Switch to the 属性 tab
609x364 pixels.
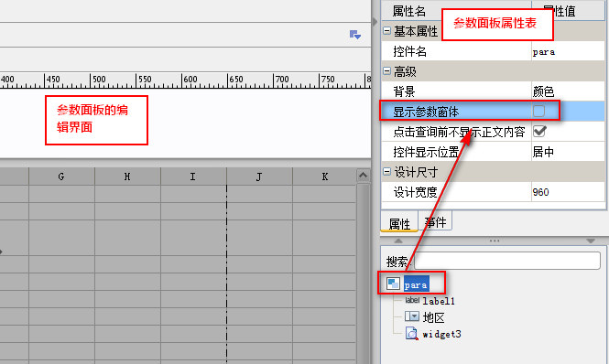pos(399,222)
